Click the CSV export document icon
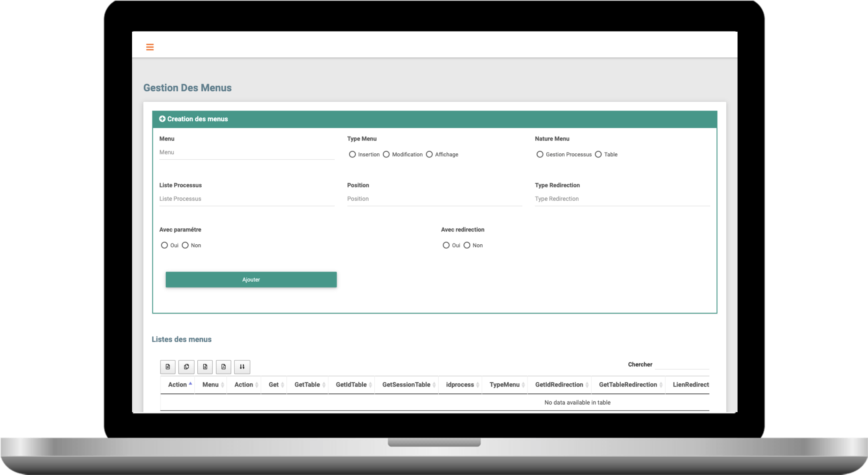Screen dimensions: 868x475 pyautogui.click(x=168, y=366)
